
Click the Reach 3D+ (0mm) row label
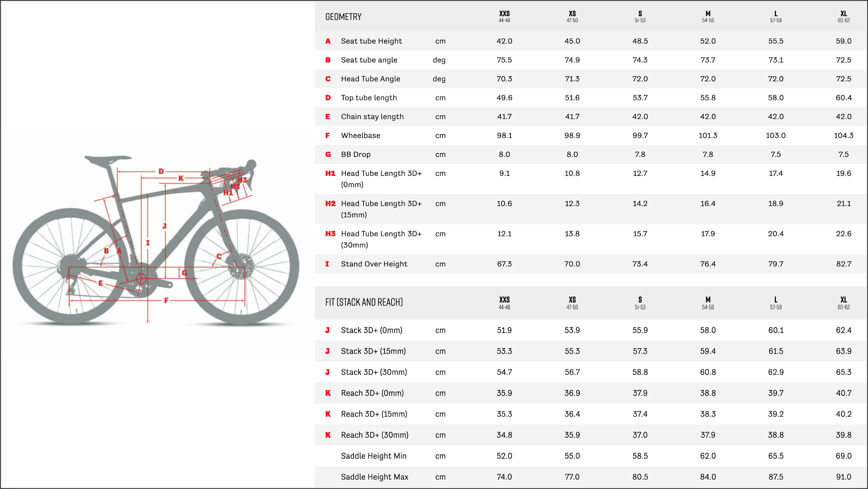(372, 393)
